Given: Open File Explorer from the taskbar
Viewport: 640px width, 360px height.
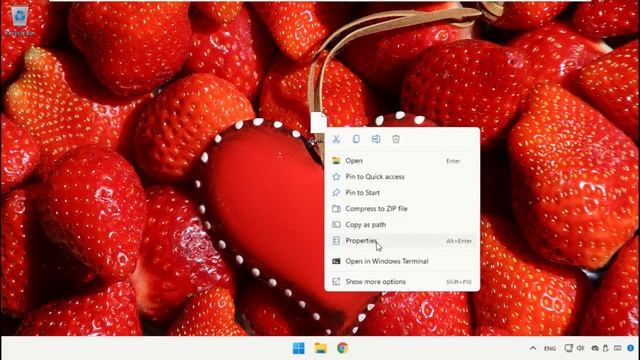Looking at the screenshot, I should 321,348.
